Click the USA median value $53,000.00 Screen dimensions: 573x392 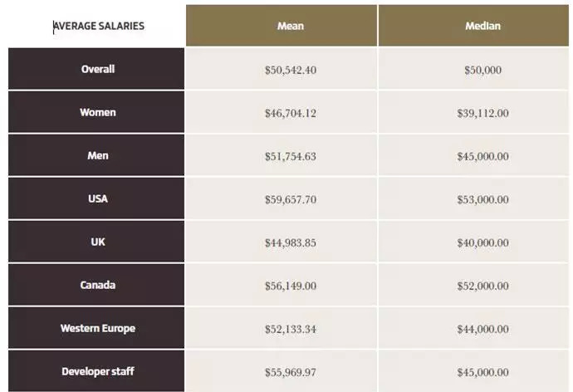click(482, 199)
